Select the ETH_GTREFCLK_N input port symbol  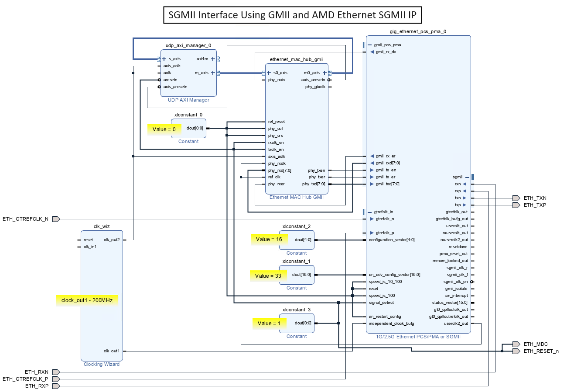(x=56, y=219)
